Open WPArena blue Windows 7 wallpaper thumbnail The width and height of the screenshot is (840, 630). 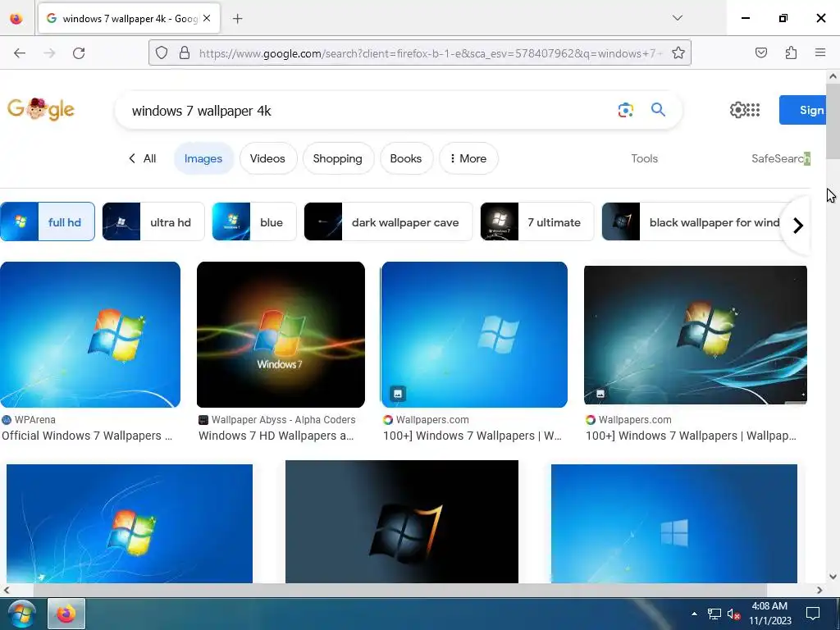point(90,335)
